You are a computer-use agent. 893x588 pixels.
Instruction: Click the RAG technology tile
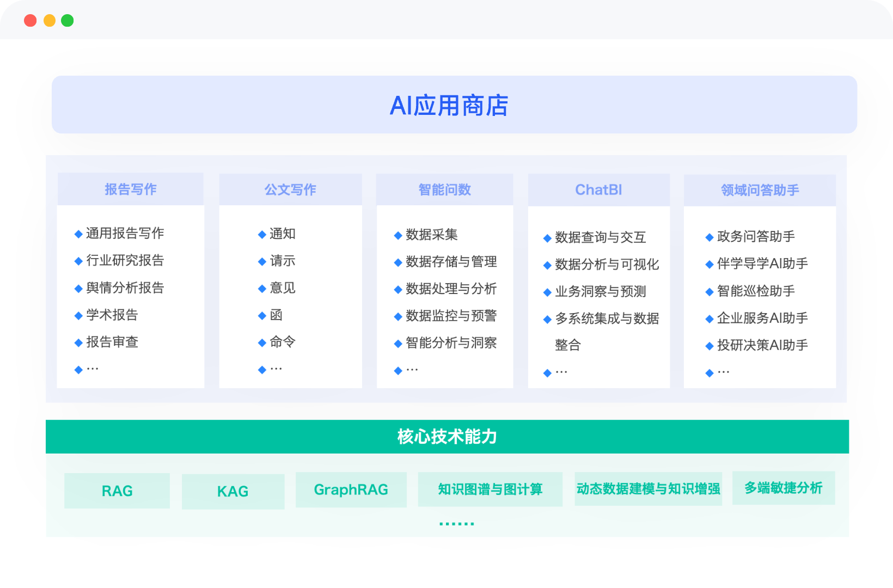coord(117,491)
